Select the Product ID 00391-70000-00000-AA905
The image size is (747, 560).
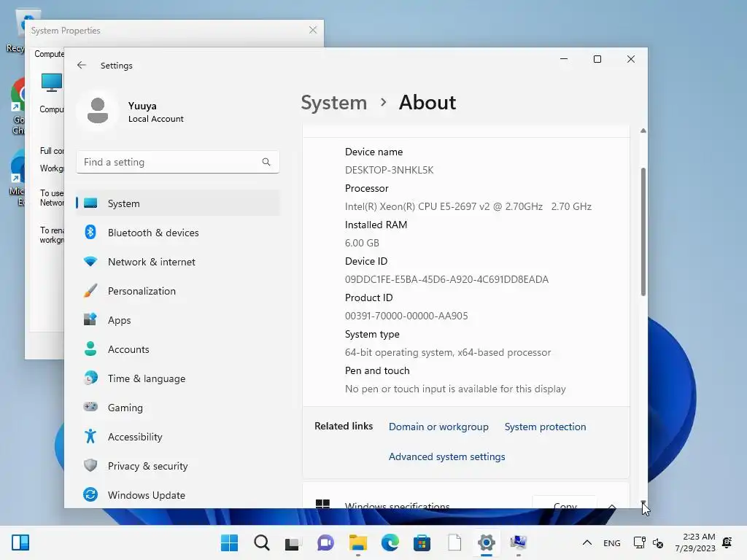[x=406, y=316]
